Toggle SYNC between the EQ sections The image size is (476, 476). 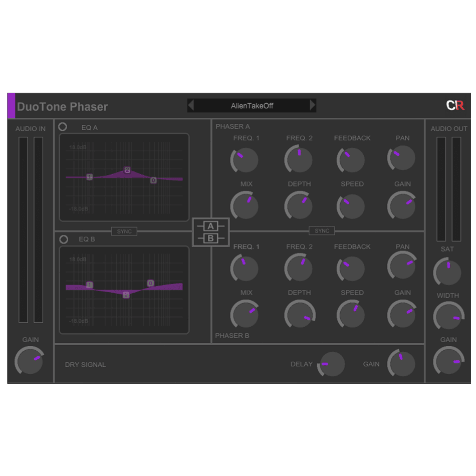coord(124,231)
